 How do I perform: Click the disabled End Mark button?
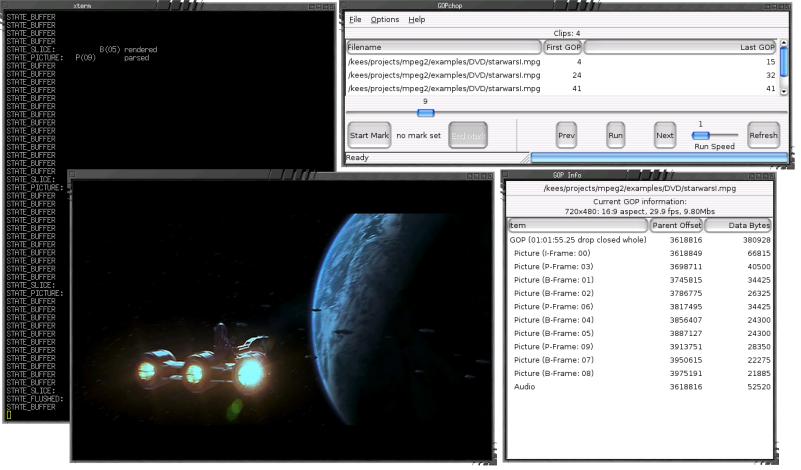(467, 135)
